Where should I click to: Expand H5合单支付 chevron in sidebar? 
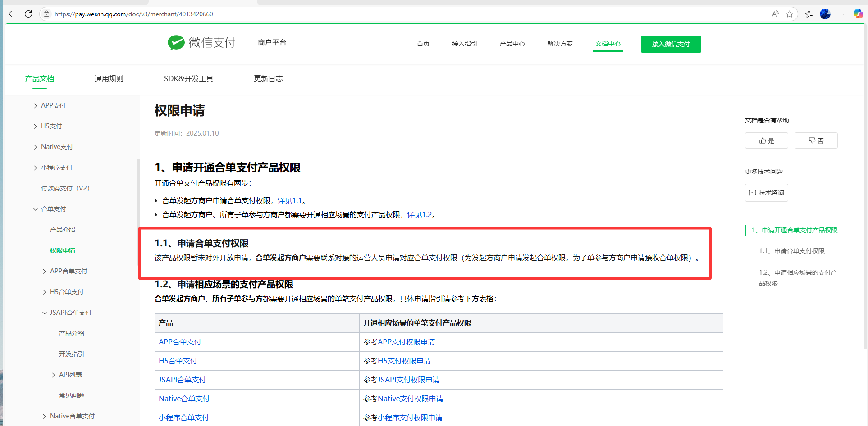pos(45,292)
